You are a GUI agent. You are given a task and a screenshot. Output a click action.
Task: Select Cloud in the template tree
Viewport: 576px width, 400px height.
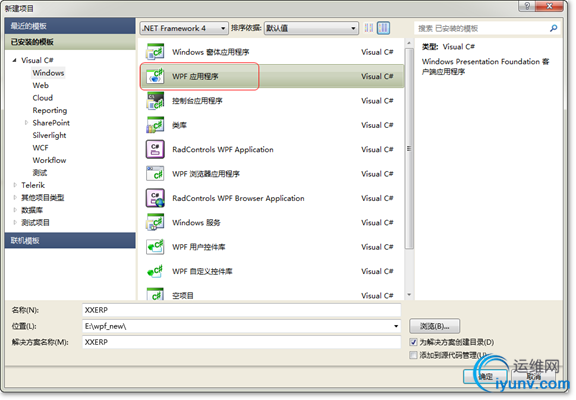pos(43,98)
